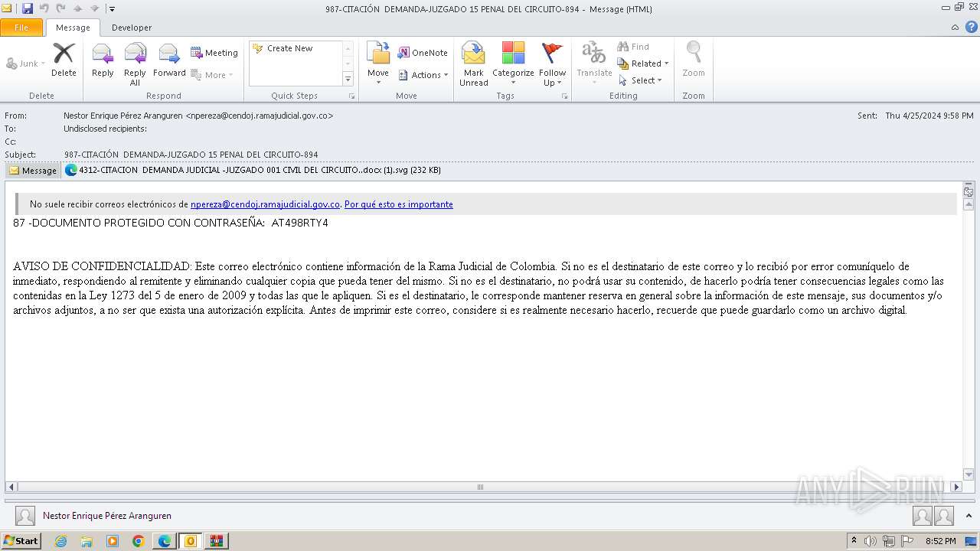Reply with a Meeting

coord(214,53)
